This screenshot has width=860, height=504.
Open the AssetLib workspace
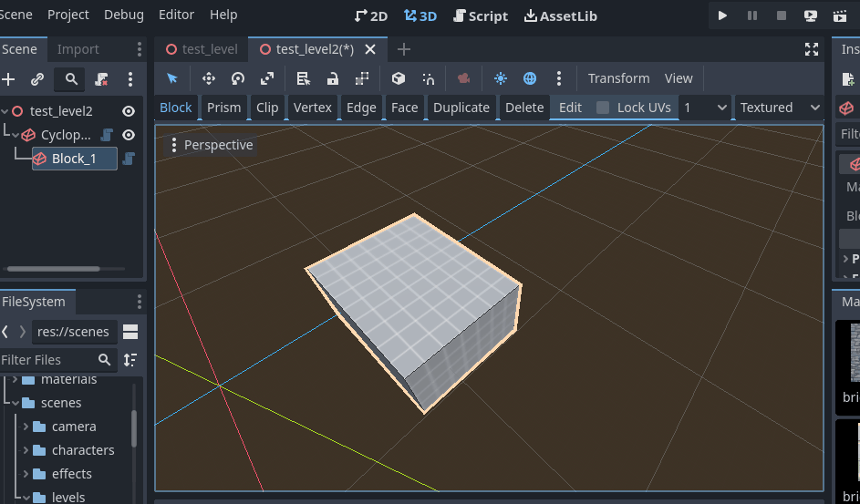561,15
